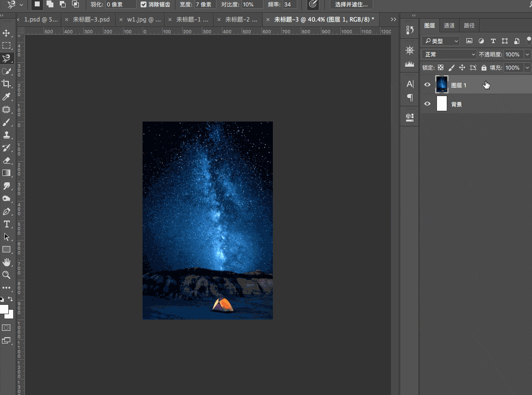
Task: Click the add to selection button
Action: [50, 4]
